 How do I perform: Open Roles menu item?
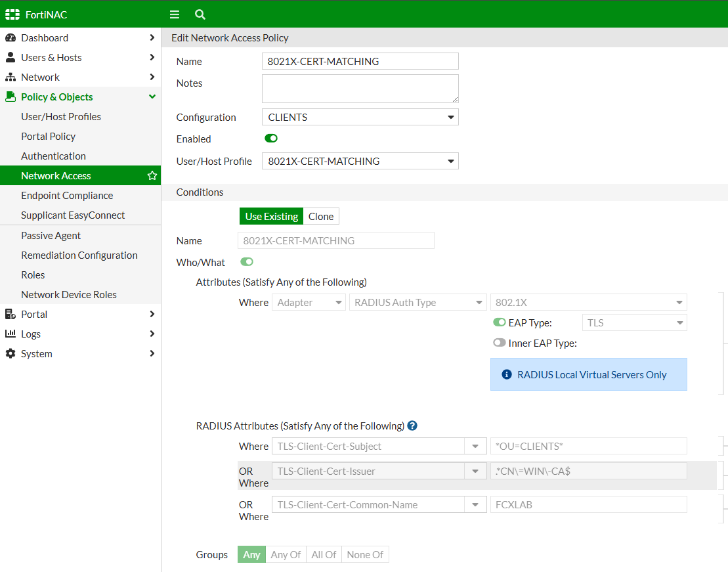[33, 275]
